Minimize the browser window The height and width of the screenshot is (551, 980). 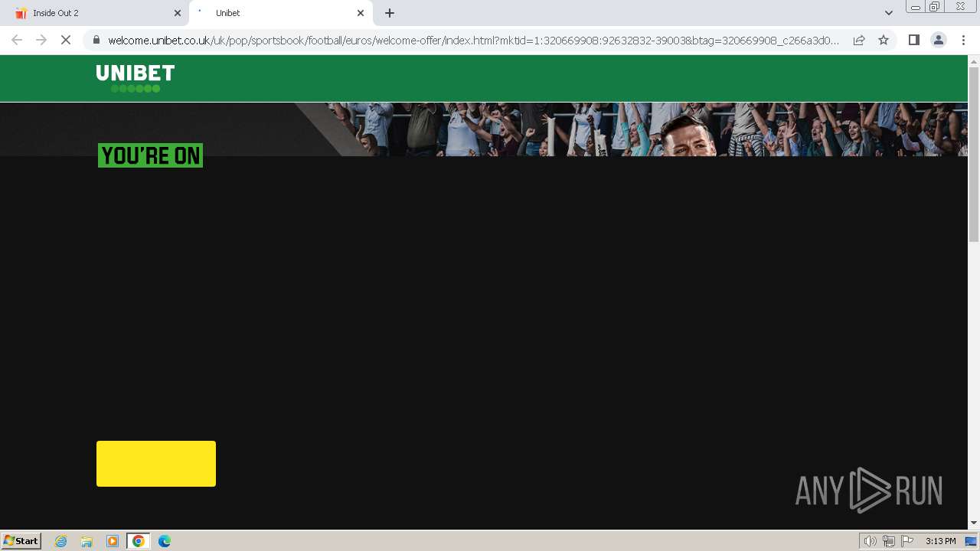[915, 7]
